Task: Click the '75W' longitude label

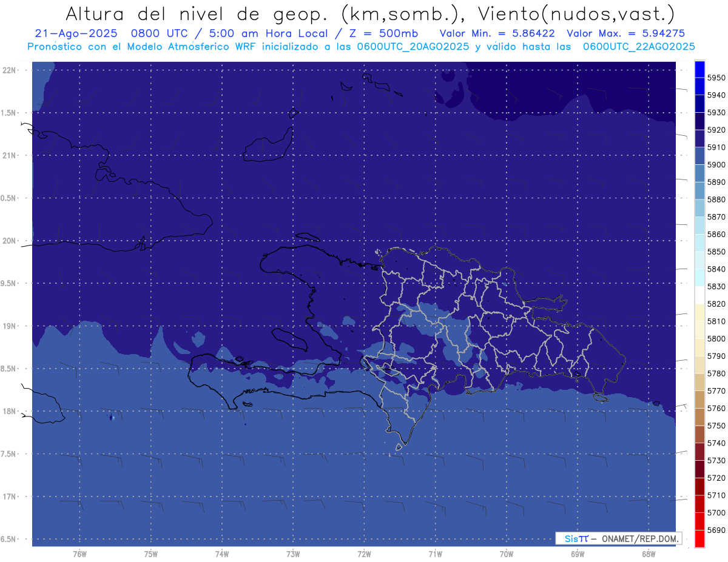Action: [x=150, y=554]
